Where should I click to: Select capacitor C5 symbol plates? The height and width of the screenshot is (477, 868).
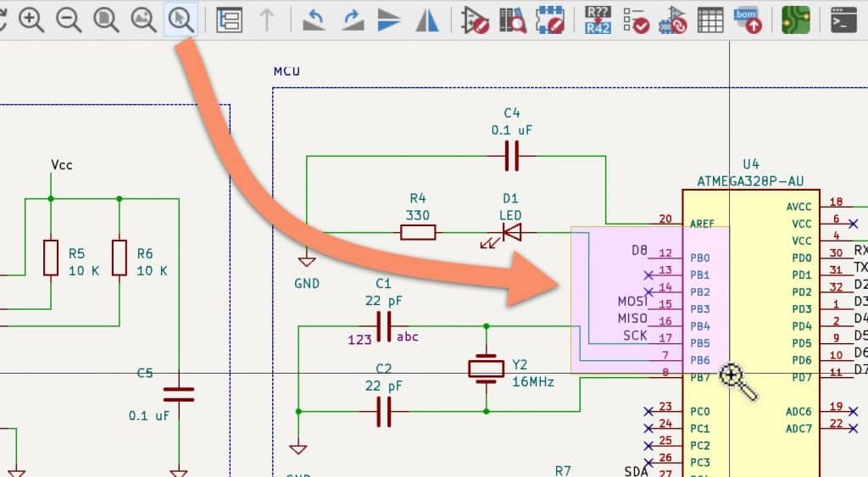(179, 395)
